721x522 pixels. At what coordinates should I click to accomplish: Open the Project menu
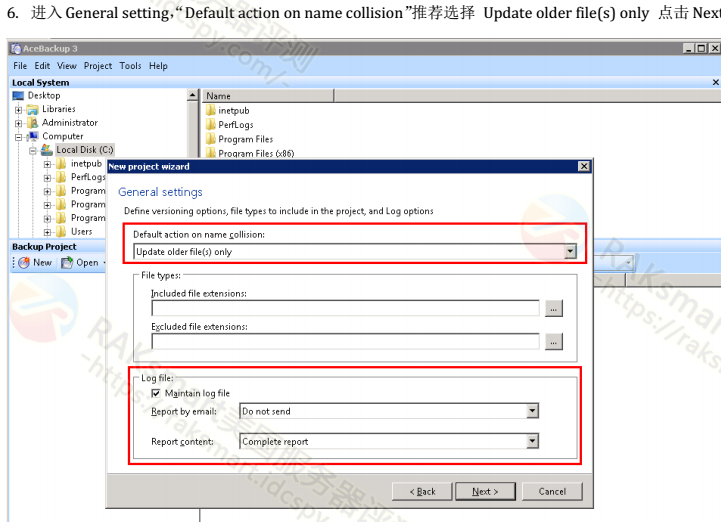(x=97, y=66)
